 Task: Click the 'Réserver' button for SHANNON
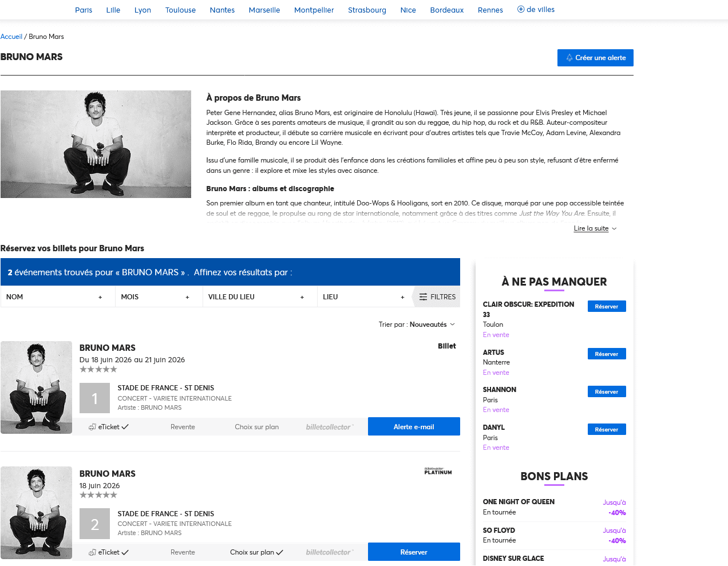click(606, 391)
